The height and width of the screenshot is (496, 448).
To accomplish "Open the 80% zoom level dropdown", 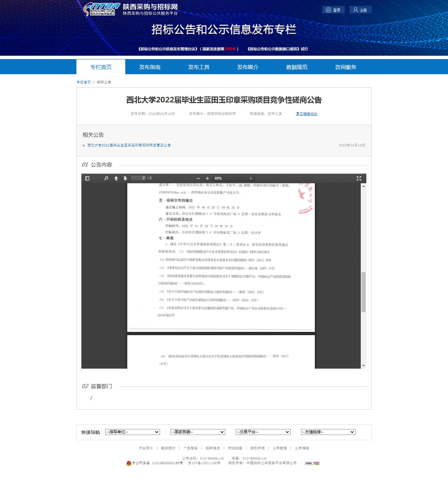I will (234, 178).
